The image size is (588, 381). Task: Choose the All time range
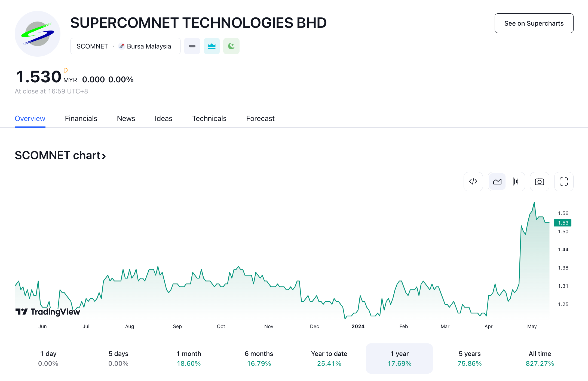coord(540,358)
